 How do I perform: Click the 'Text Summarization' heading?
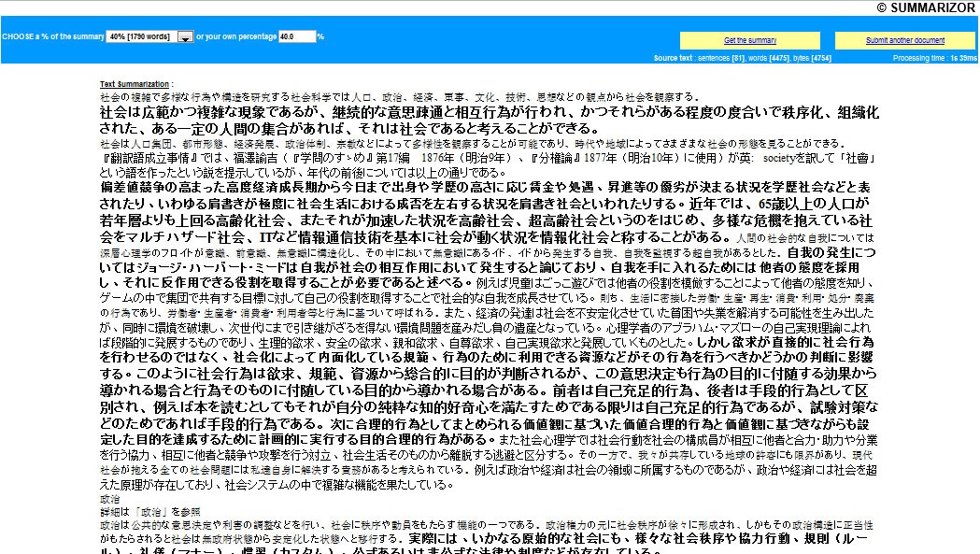point(135,84)
